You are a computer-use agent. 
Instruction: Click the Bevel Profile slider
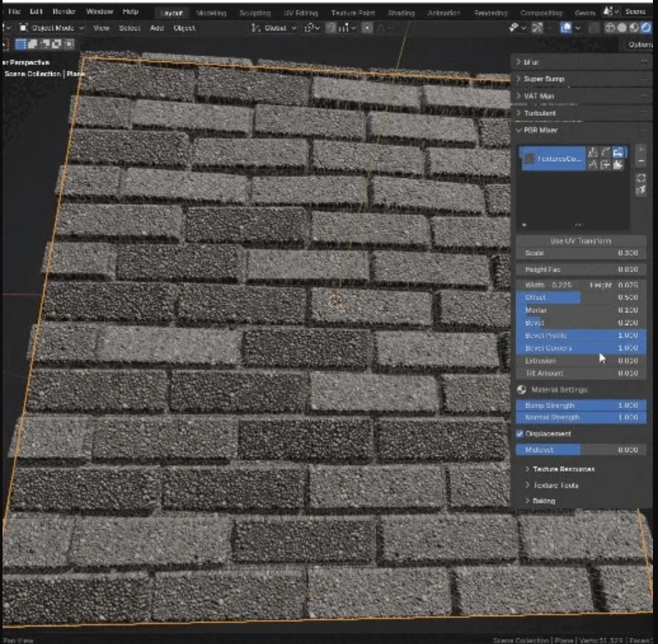point(580,336)
